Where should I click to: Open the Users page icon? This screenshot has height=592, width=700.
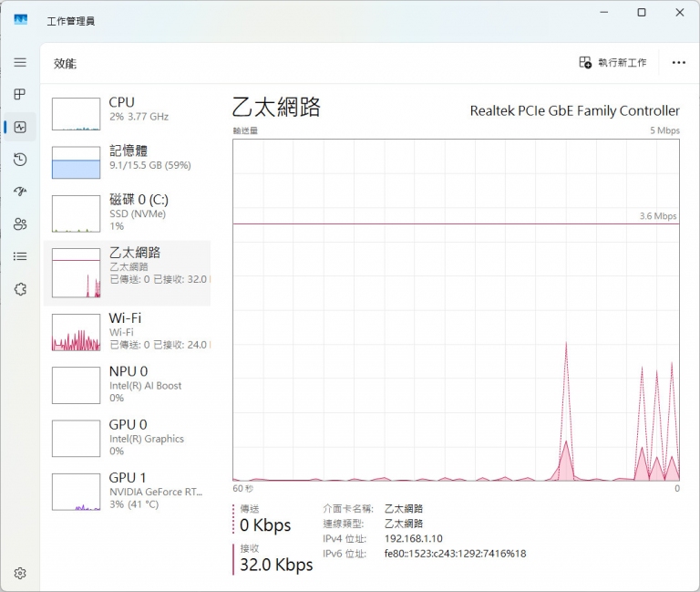point(20,224)
